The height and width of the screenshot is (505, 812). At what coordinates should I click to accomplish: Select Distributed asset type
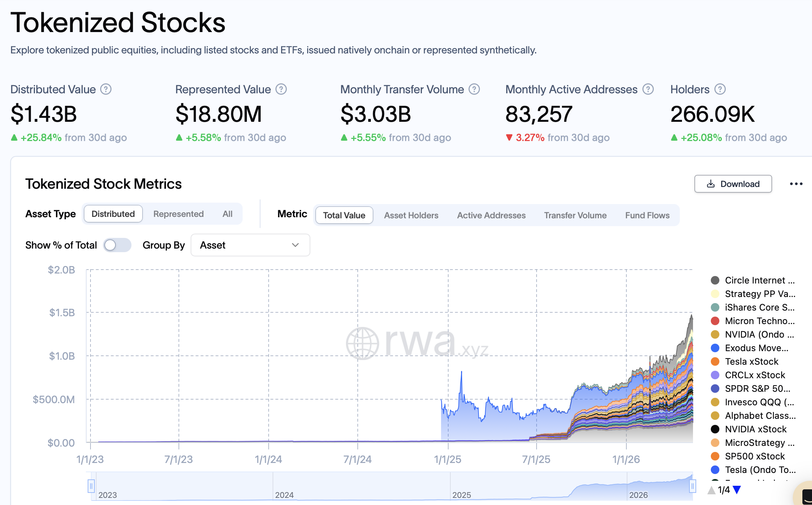[x=113, y=214]
